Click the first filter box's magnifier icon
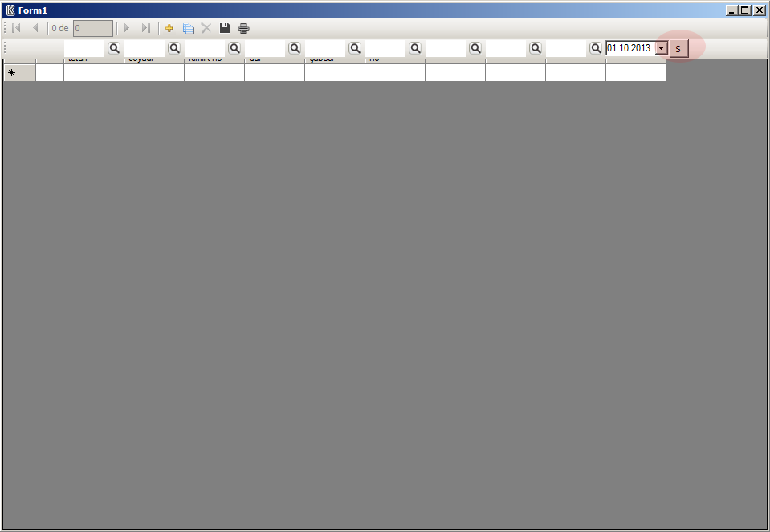The image size is (770, 532). (114, 48)
